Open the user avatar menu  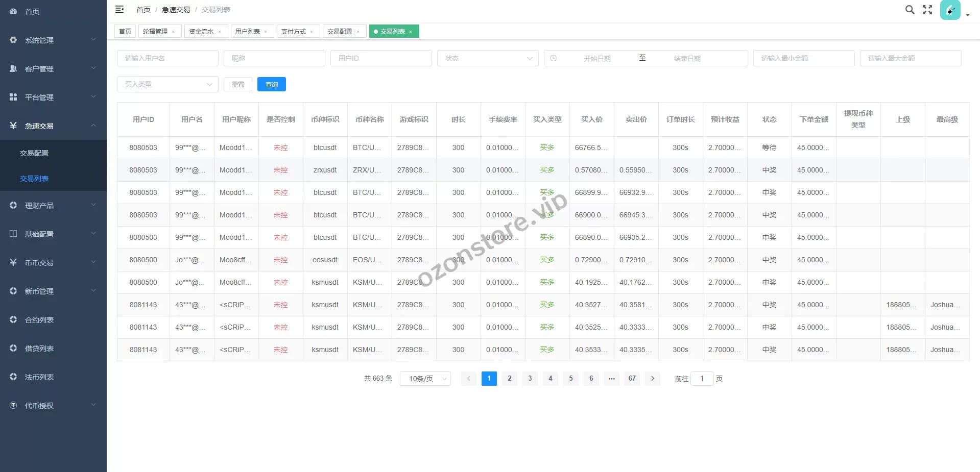pyautogui.click(x=950, y=10)
